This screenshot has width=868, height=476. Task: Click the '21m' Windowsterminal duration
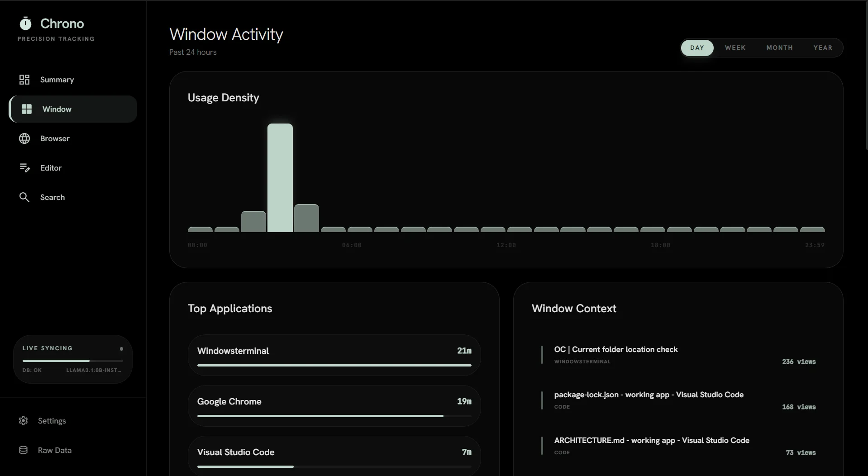click(464, 351)
